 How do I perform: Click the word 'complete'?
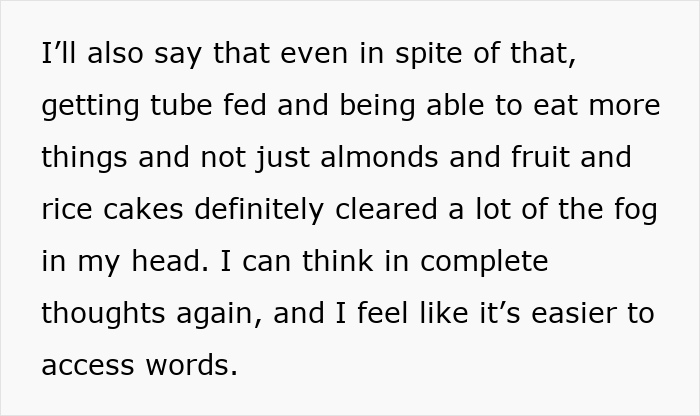click(484, 261)
